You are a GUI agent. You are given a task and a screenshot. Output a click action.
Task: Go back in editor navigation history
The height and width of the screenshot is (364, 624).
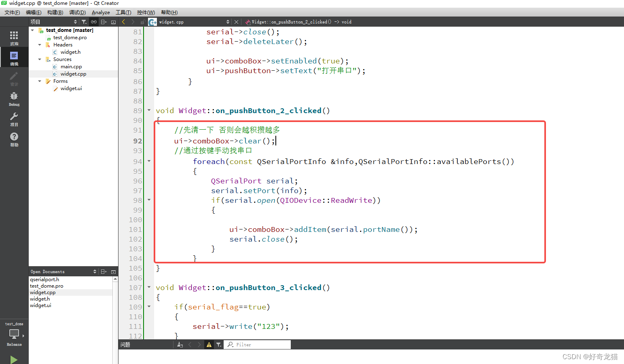pos(123,22)
